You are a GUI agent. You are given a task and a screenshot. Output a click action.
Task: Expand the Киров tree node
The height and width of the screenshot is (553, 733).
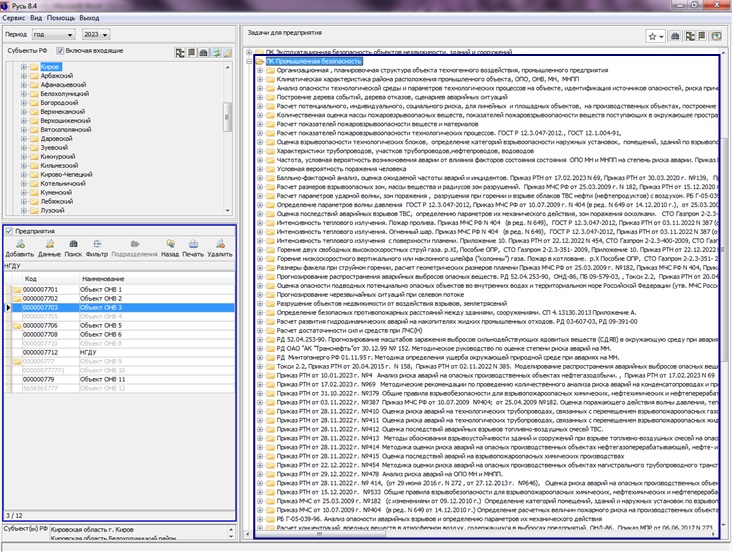(x=23, y=67)
